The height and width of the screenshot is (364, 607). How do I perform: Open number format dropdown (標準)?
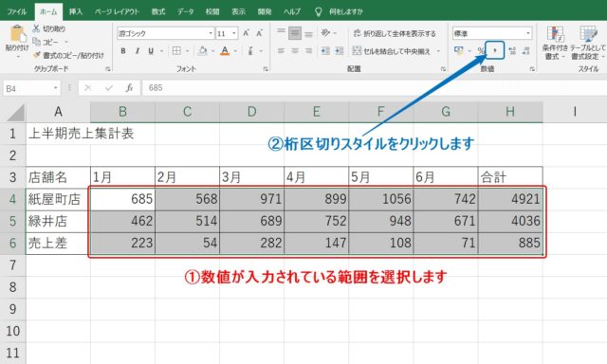pyautogui.click(x=528, y=33)
